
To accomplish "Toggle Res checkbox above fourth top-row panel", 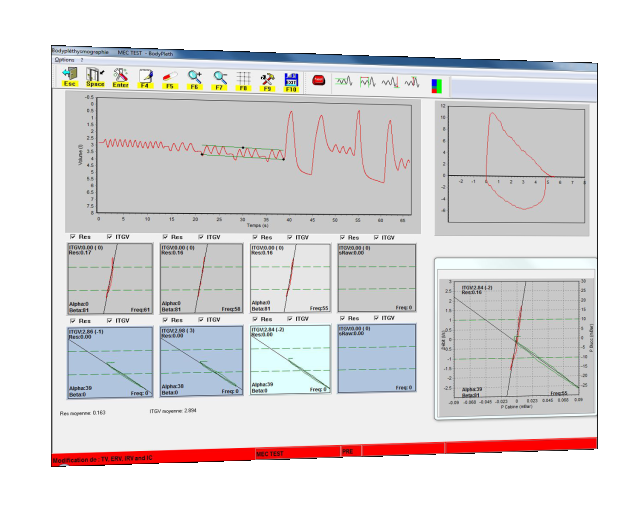I will [343, 237].
